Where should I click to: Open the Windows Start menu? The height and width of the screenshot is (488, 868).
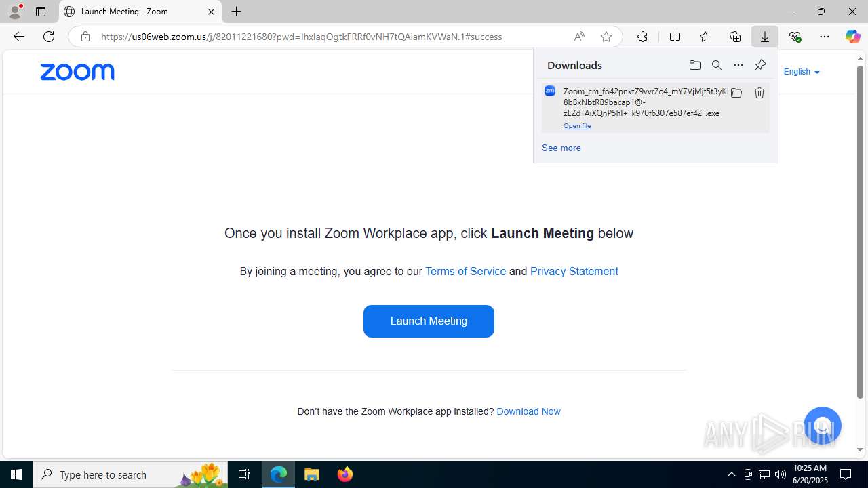pyautogui.click(x=16, y=474)
